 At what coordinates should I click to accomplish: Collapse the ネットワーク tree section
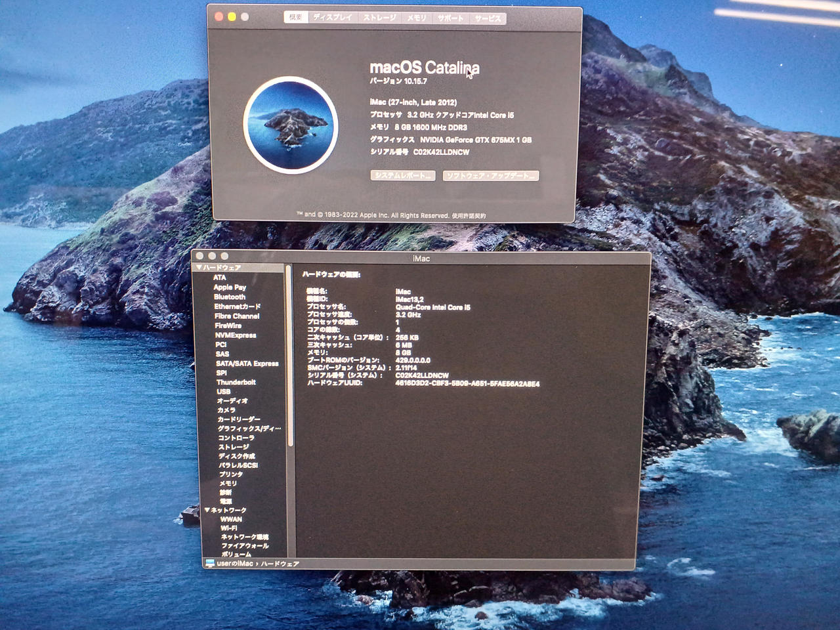tap(207, 510)
